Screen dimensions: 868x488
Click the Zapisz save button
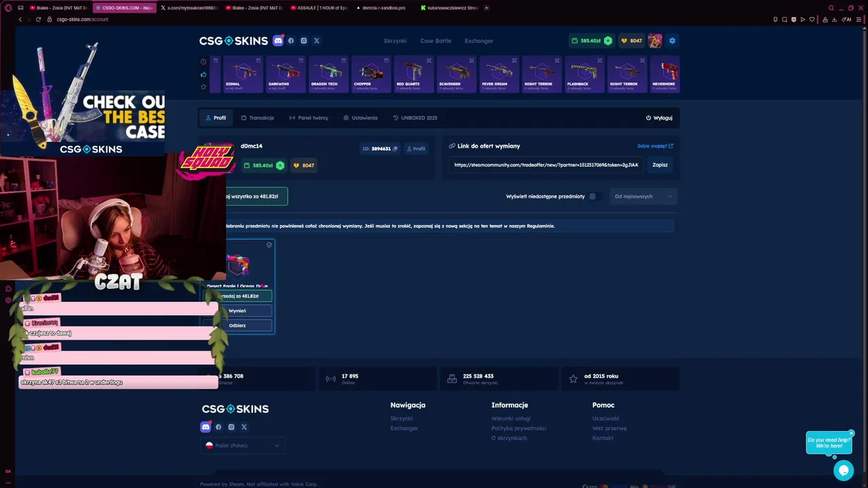click(x=660, y=165)
